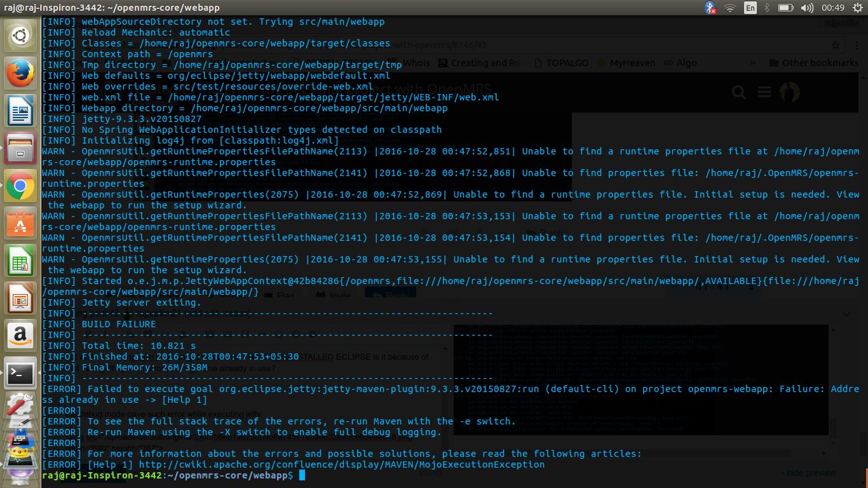This screenshot has width=868, height=488.
Task: Click the 'Tmp directory' info line
Action: click(x=222, y=65)
